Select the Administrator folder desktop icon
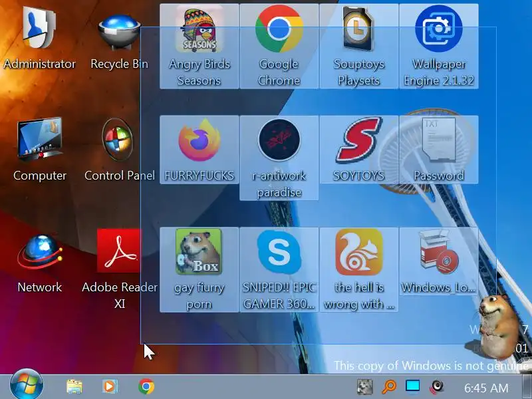Image resolution: width=532 pixels, height=399 pixels. click(39, 37)
